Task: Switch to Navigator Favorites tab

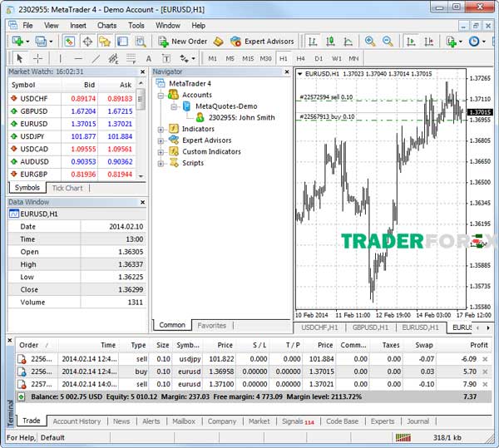Action: [x=211, y=326]
